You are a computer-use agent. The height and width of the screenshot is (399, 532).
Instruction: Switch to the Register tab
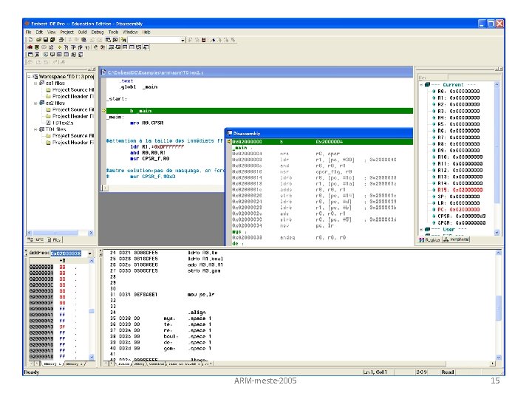(x=432, y=240)
